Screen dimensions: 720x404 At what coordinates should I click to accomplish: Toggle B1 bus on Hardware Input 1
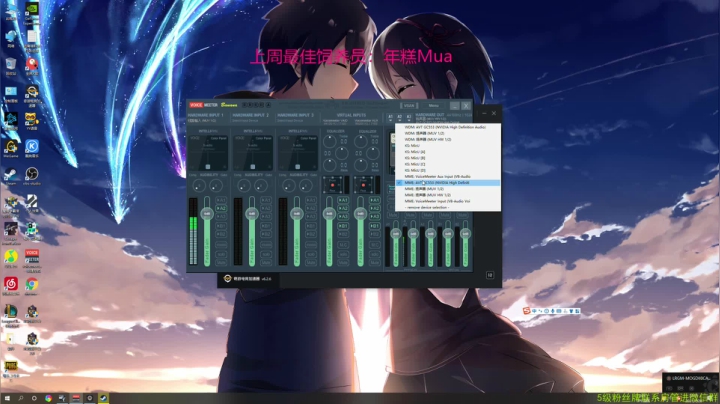click(221, 226)
